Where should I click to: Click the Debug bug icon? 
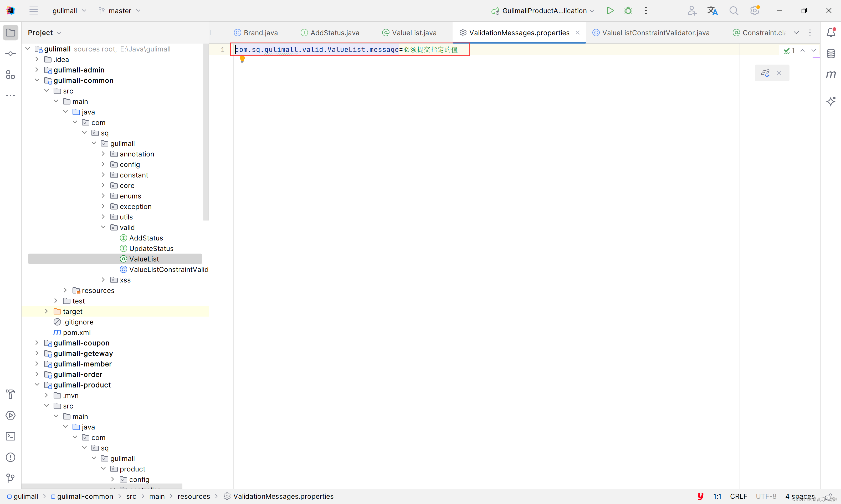[628, 10]
